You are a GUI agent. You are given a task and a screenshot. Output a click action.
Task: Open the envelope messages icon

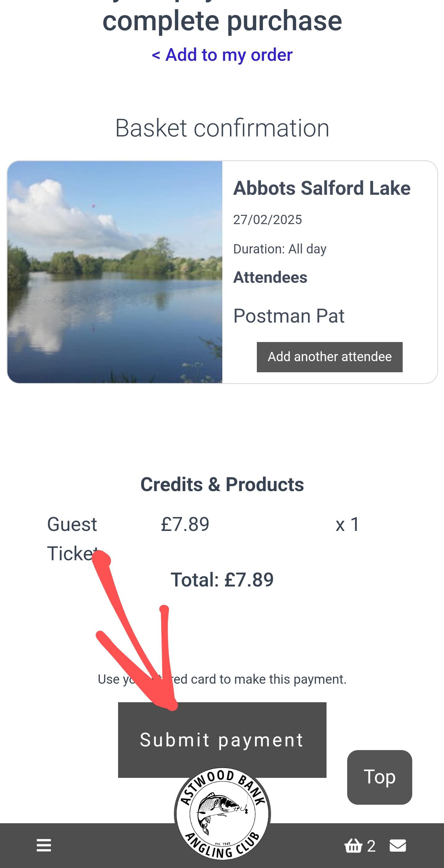[x=397, y=845]
